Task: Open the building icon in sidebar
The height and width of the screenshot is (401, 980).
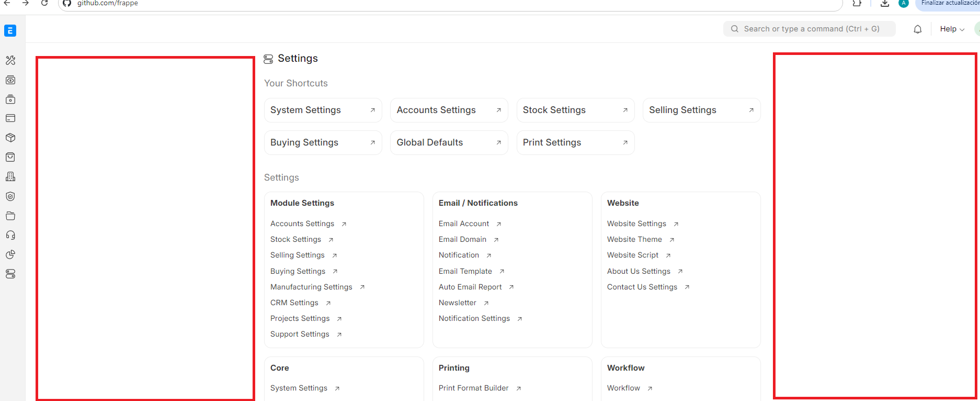Action: coord(10,176)
